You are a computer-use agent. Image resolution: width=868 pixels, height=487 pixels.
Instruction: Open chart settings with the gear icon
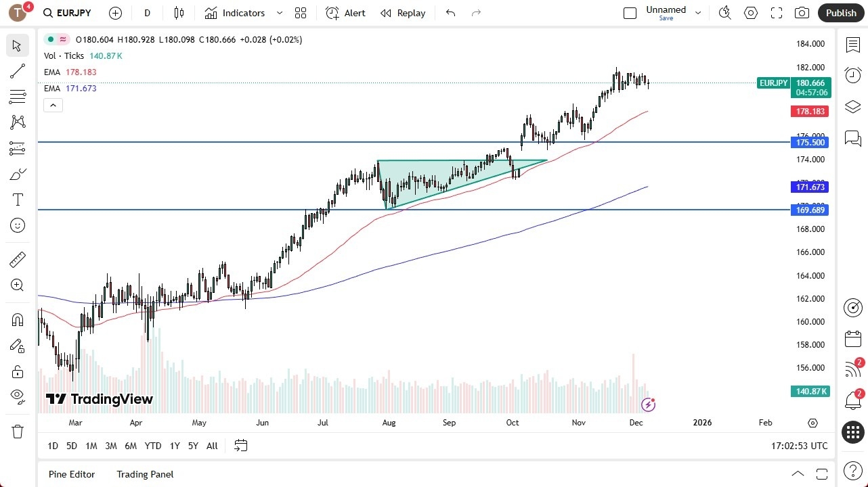tap(750, 13)
